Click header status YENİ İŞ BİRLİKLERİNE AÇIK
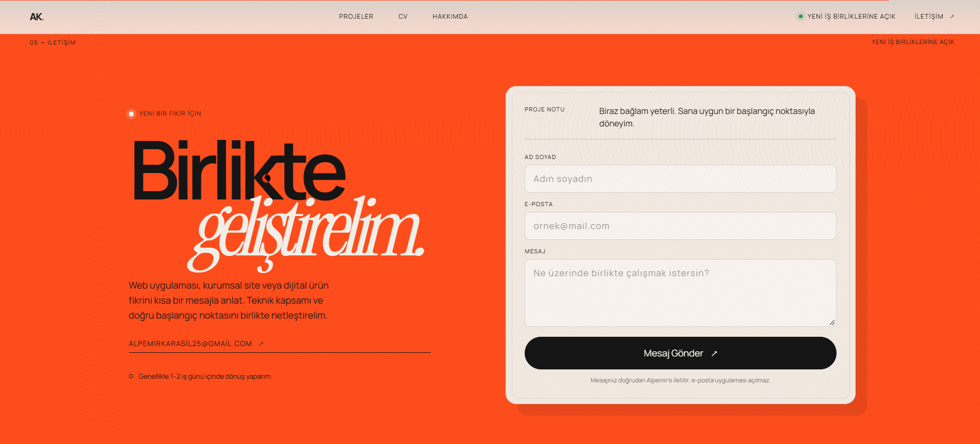 pyautogui.click(x=852, y=17)
